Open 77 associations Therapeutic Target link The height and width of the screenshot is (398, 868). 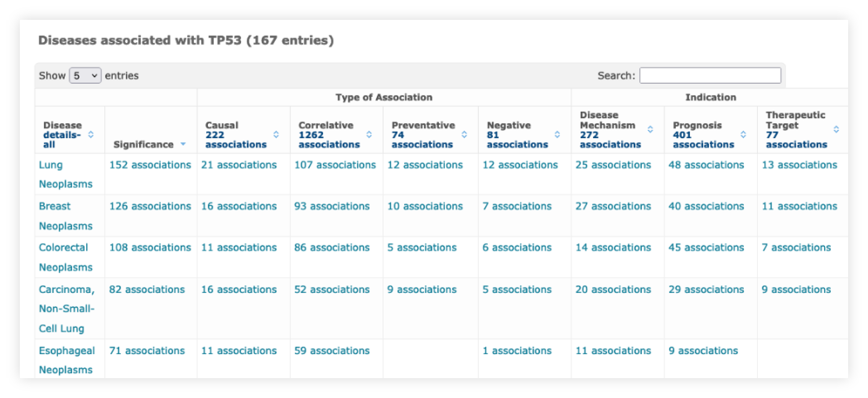[796, 140]
